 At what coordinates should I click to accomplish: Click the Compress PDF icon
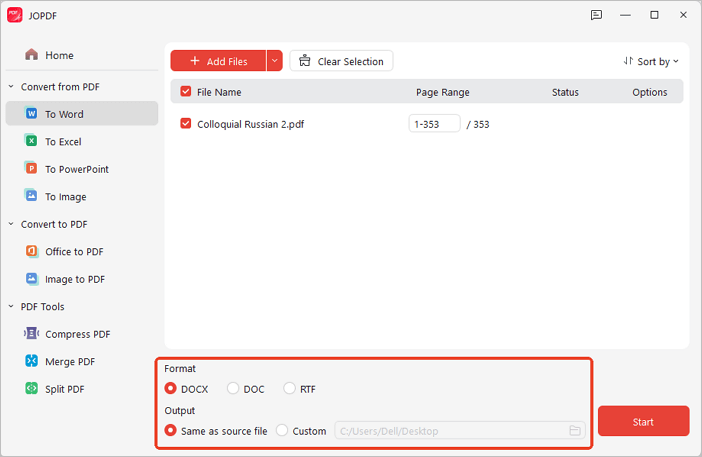coord(32,334)
